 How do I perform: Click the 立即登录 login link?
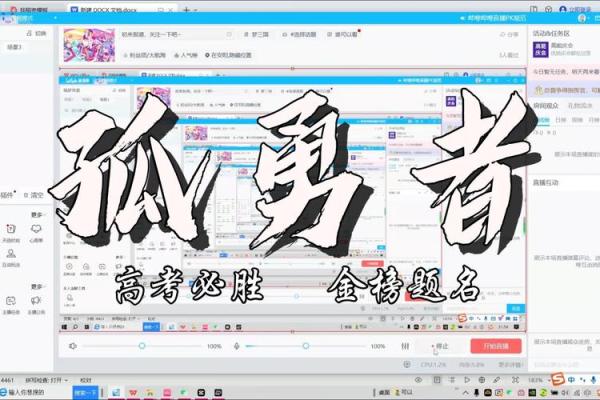[579, 9]
